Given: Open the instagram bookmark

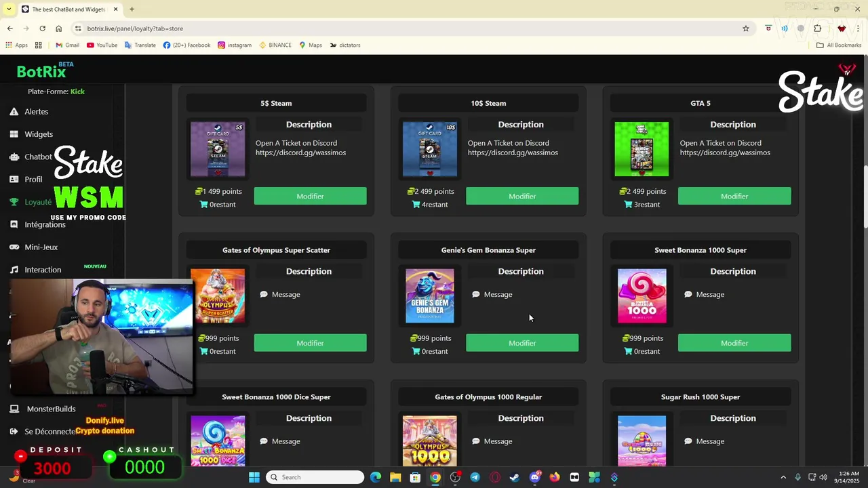Looking at the screenshot, I should [x=235, y=45].
